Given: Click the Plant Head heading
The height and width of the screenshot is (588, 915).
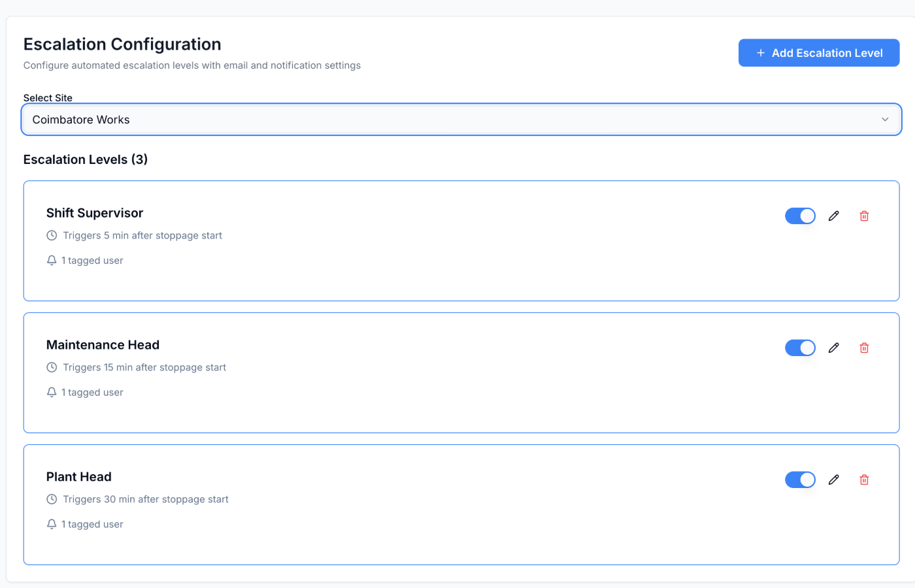Looking at the screenshot, I should pyautogui.click(x=79, y=477).
